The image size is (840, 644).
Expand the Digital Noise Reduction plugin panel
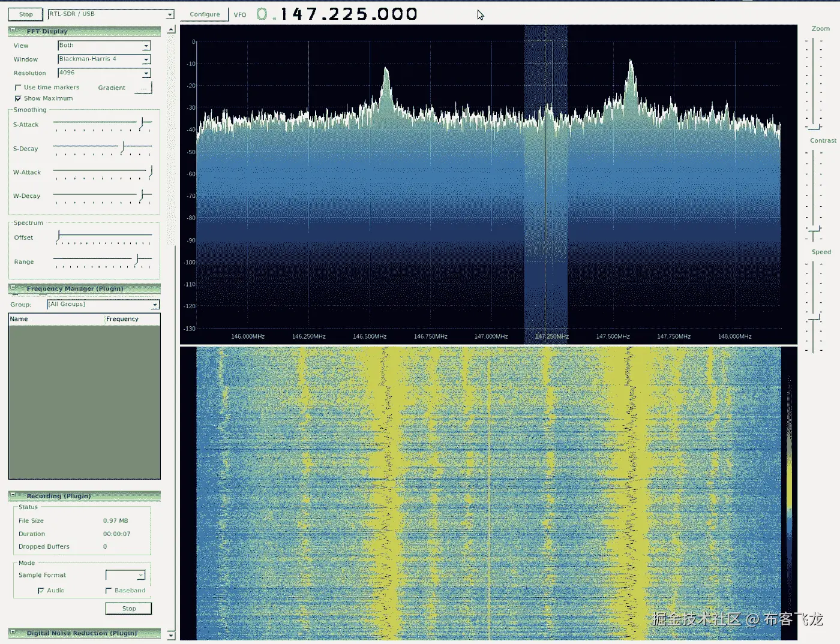coord(13,632)
